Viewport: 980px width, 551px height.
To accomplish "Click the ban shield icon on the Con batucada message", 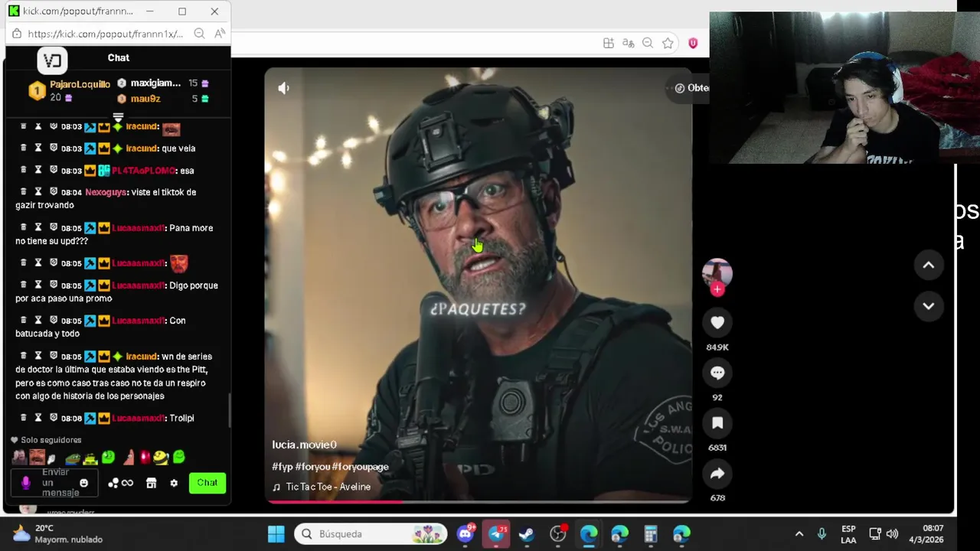I will (x=53, y=320).
